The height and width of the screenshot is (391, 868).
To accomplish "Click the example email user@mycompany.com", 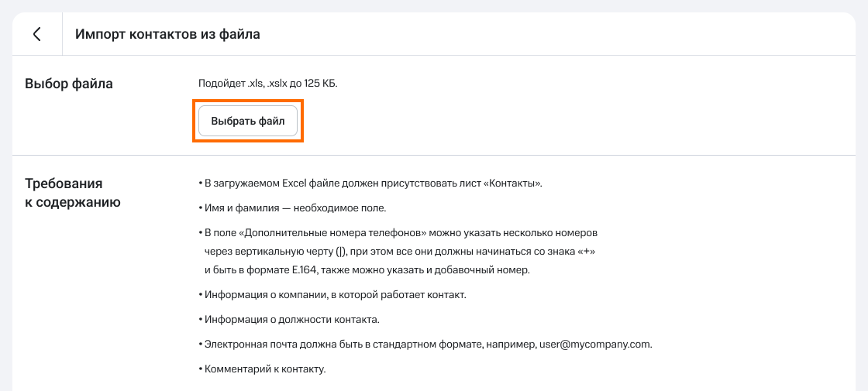I will click(x=595, y=344).
